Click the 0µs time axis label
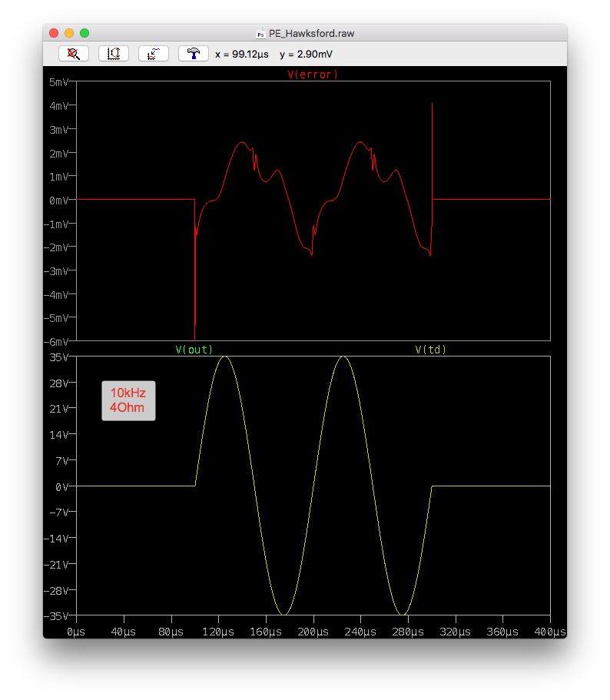This screenshot has width=610, height=700. (76, 632)
